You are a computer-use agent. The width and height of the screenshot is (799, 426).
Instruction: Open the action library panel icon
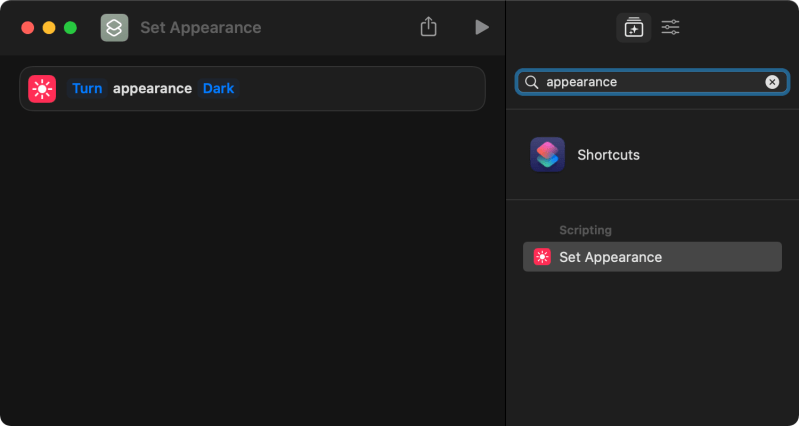coord(634,28)
